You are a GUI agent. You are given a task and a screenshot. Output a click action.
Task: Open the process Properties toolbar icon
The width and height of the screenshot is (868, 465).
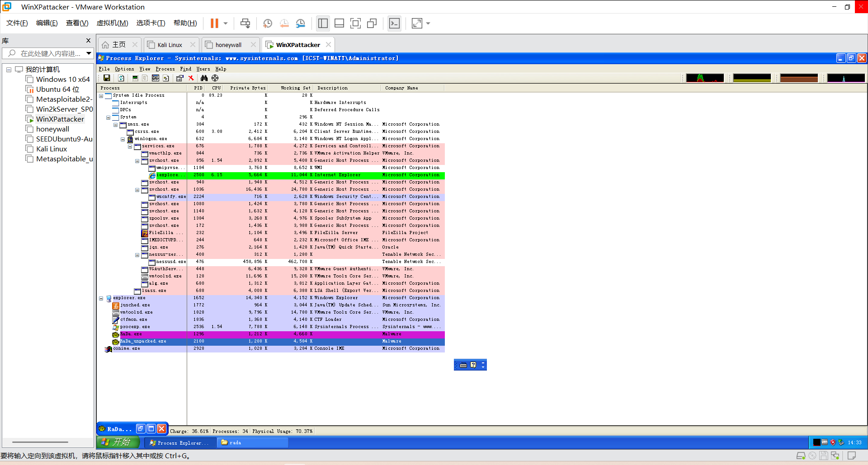pos(179,78)
